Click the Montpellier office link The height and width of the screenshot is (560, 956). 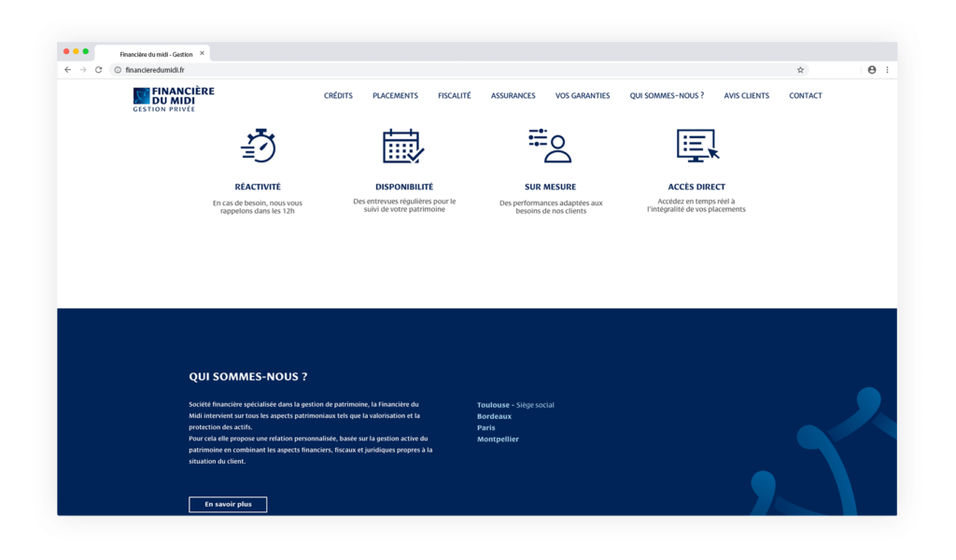499,440
